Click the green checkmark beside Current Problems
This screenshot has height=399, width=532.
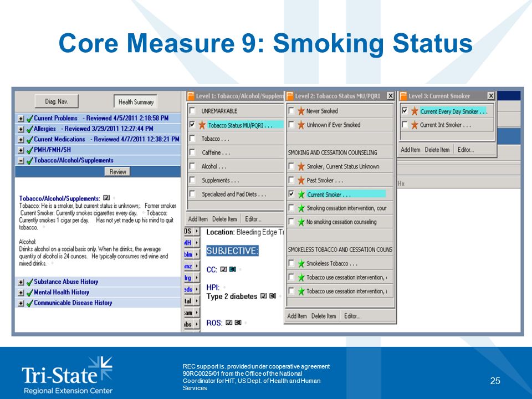click(29, 119)
